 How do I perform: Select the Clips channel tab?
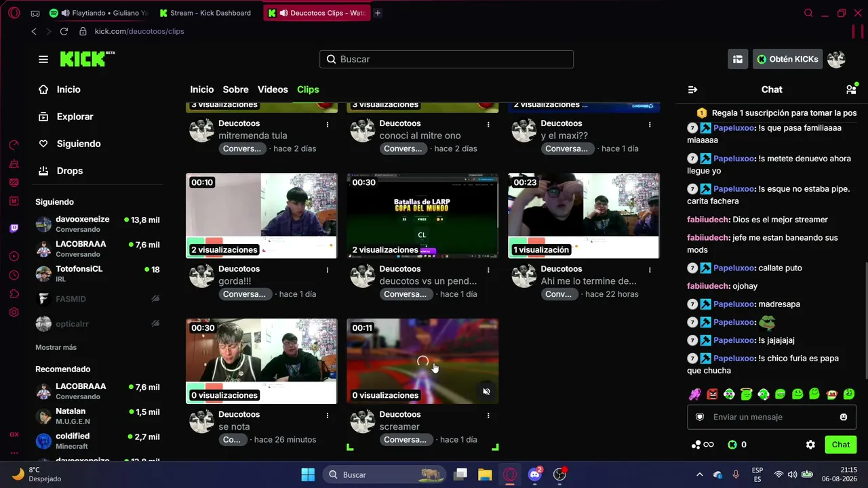click(308, 89)
